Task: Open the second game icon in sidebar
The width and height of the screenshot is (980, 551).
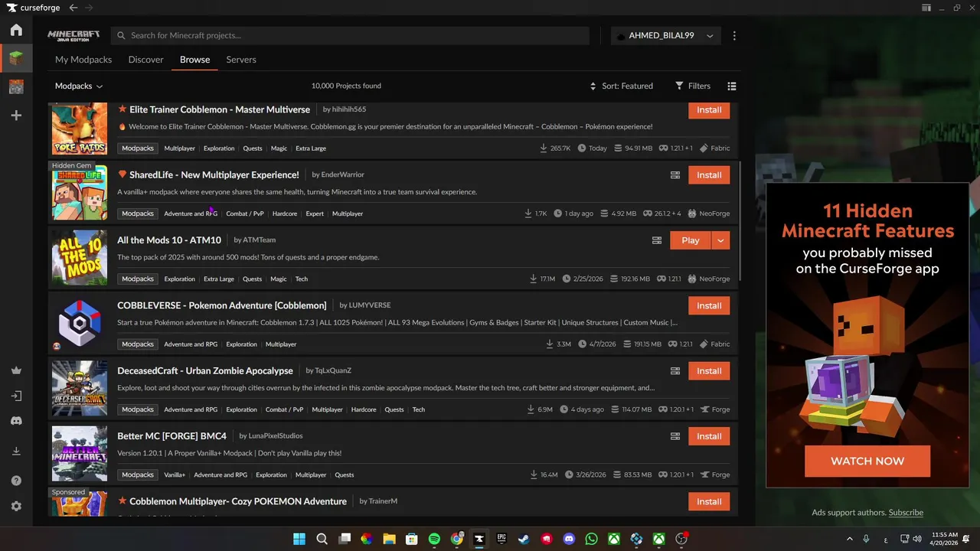Action: click(16, 86)
